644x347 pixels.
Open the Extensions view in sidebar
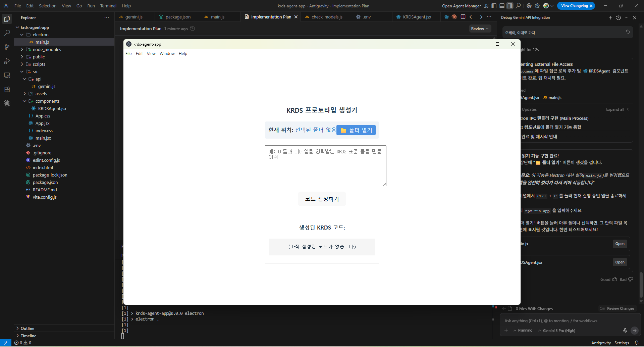pyautogui.click(x=7, y=89)
